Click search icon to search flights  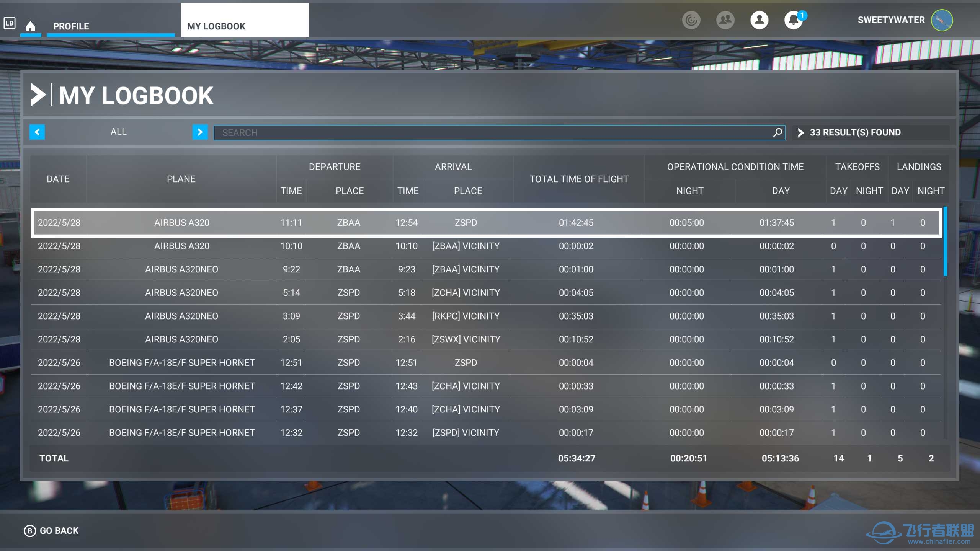tap(778, 132)
